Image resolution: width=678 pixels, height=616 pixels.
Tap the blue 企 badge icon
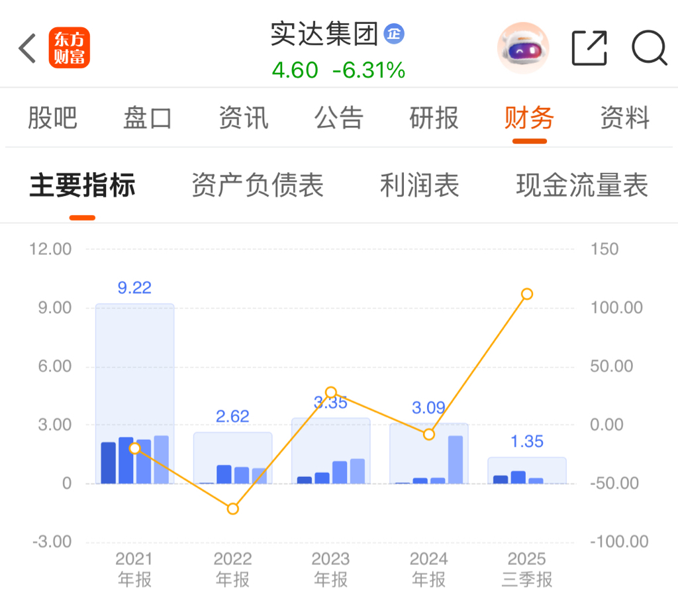tap(394, 34)
